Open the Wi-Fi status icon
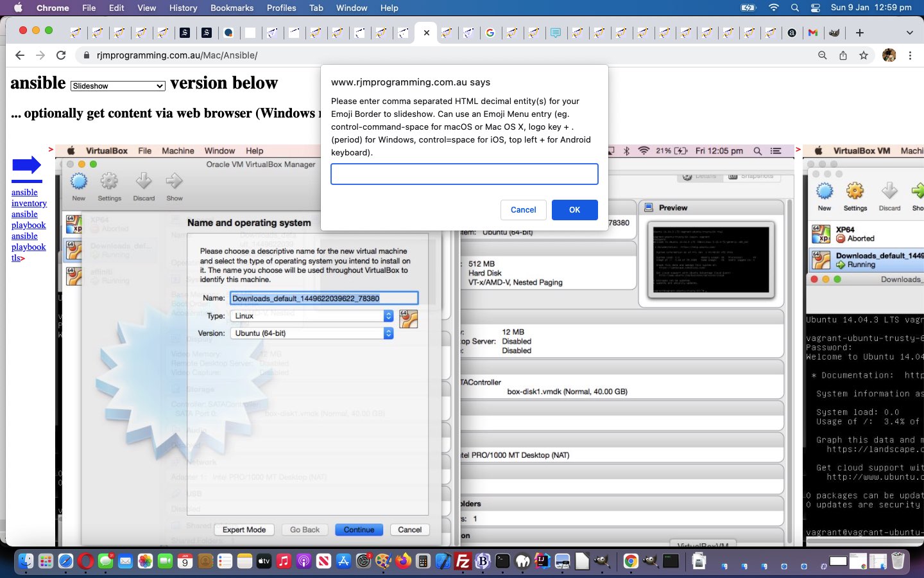This screenshot has width=924, height=578. click(x=774, y=8)
